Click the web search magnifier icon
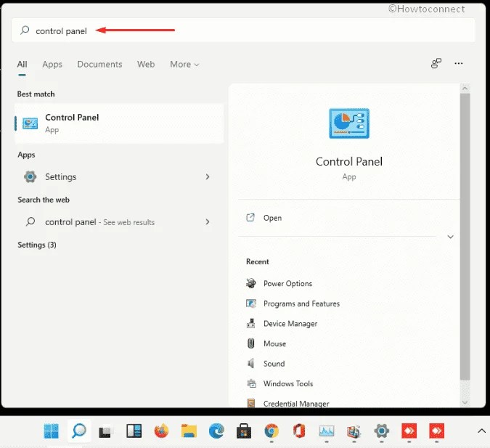The image size is (490, 448). [30, 221]
